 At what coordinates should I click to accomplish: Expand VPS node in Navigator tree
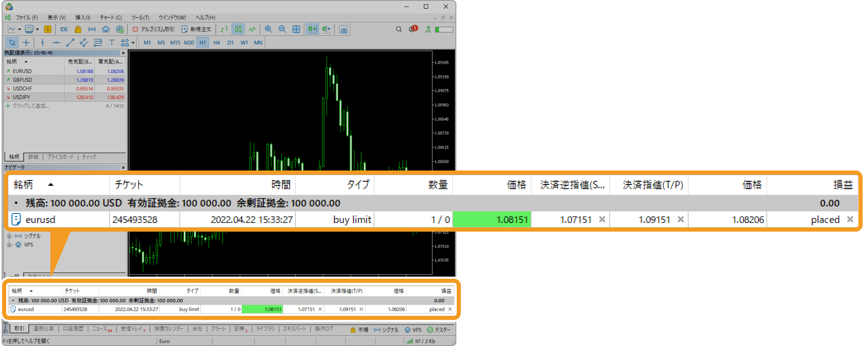point(9,245)
